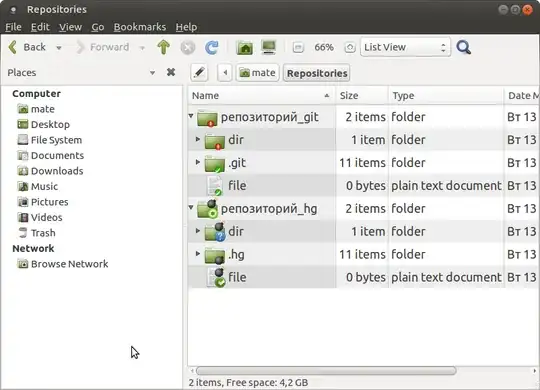The width and height of the screenshot is (540, 390).
Task: Open mate home in Places sidebar
Action: point(36,109)
